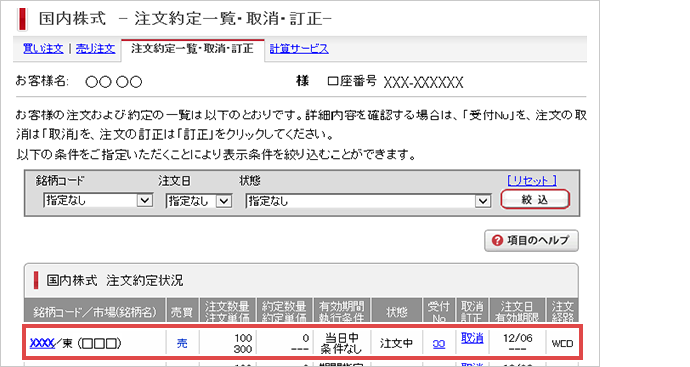Click the 口座番号 XXX-XXXXXX text
690x367 pixels.
coord(395,82)
